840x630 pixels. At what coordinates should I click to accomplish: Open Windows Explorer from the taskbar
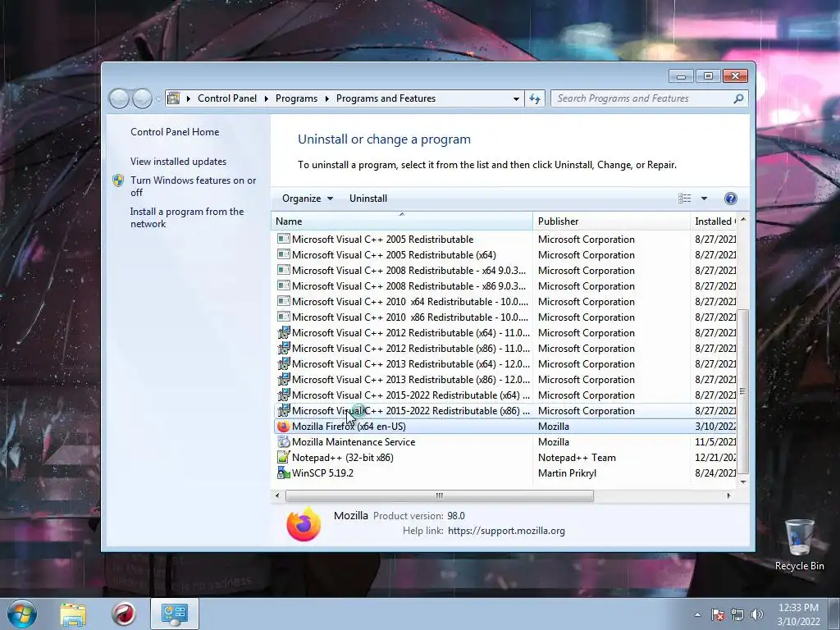[x=73, y=614]
